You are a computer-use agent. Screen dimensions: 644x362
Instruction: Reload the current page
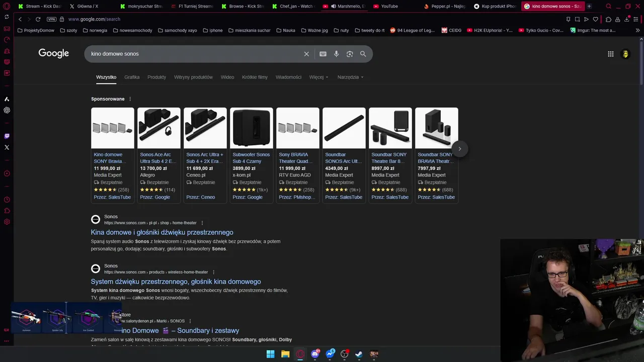[38, 19]
